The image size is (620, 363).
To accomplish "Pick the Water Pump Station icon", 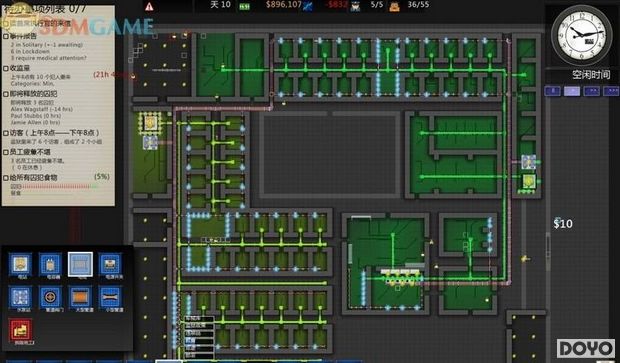I will pos(20,297).
